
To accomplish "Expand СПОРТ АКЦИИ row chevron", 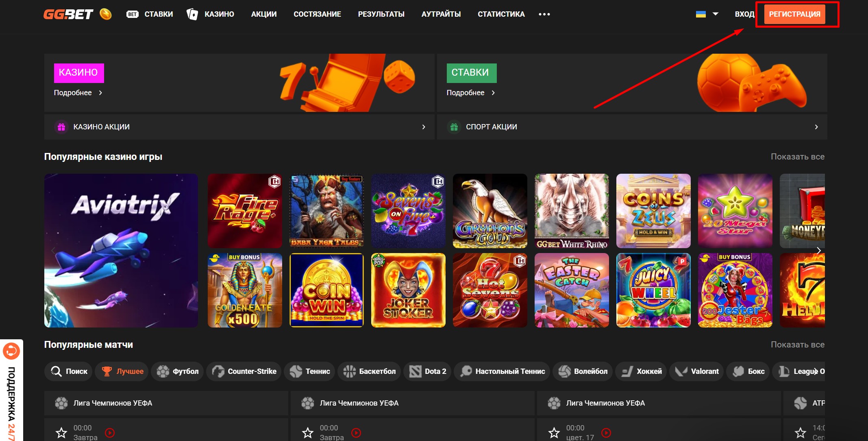I will coord(816,127).
